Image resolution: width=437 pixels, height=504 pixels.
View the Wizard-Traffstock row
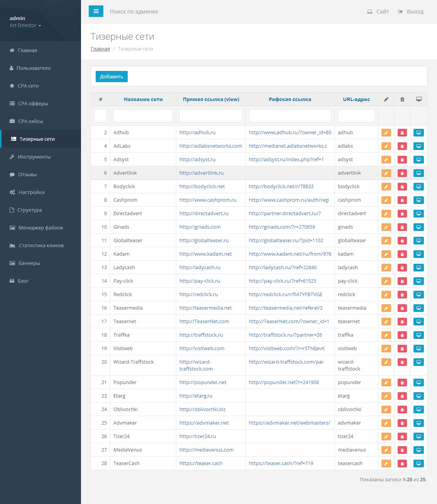(418, 362)
